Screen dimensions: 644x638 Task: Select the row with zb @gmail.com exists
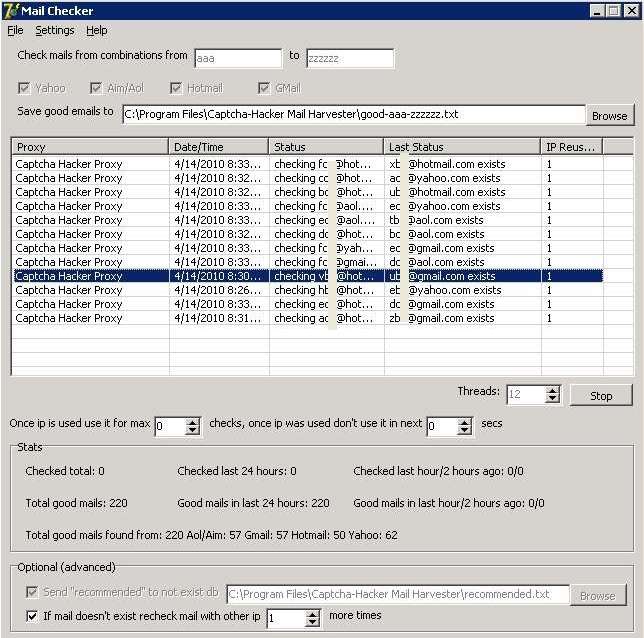[x=308, y=318]
